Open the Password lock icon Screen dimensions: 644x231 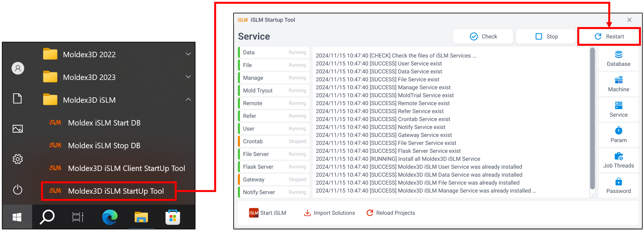tap(618, 182)
